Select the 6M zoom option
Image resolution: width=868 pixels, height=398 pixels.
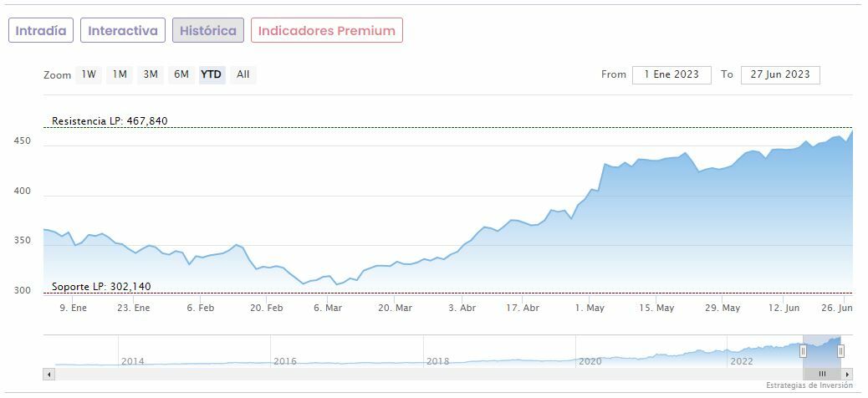(x=181, y=74)
